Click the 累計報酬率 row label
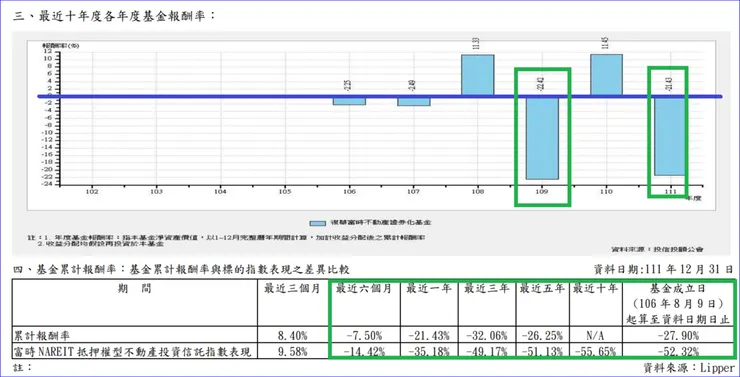Viewport: 740px width, 377px height. 42,335
